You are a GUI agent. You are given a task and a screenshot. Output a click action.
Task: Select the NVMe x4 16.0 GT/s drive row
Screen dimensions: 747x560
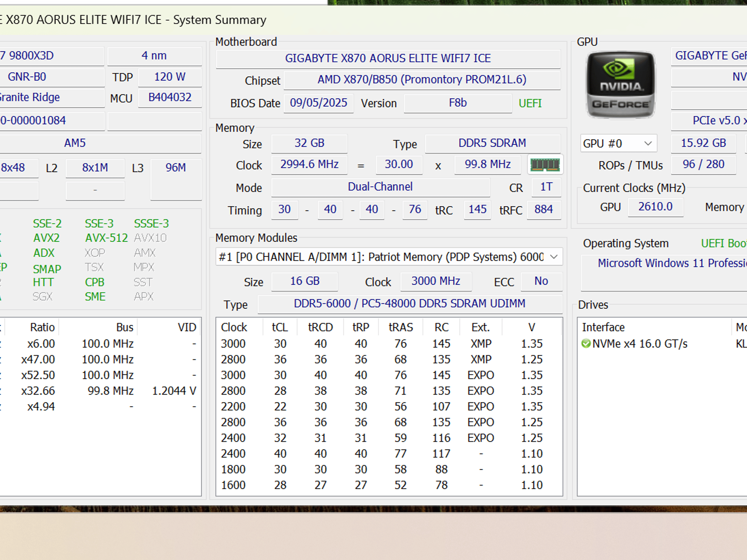click(663, 343)
